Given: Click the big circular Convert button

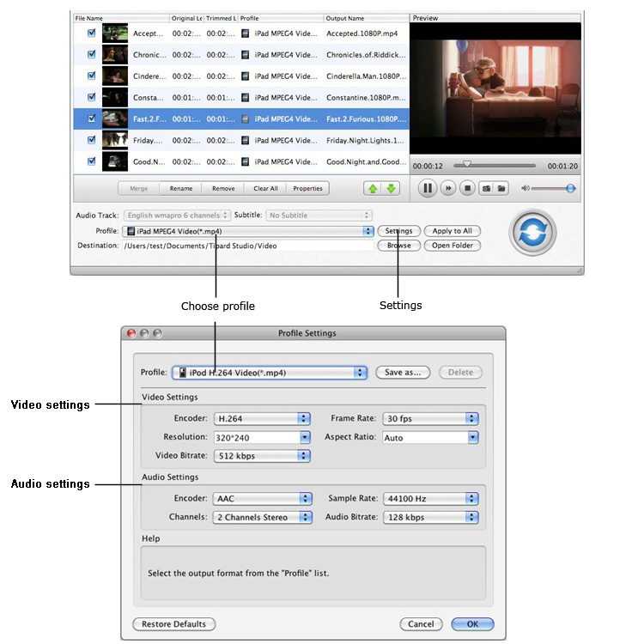Looking at the screenshot, I should point(532,233).
